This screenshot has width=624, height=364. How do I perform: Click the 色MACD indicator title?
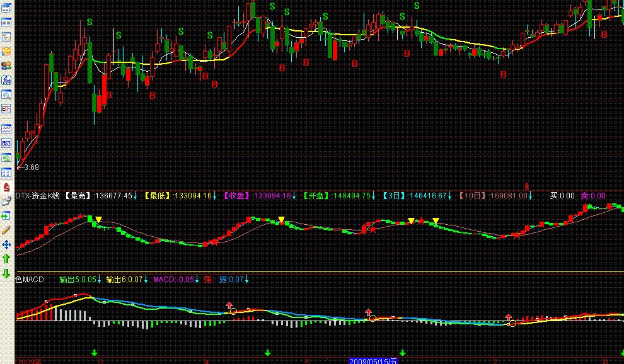pos(30,280)
